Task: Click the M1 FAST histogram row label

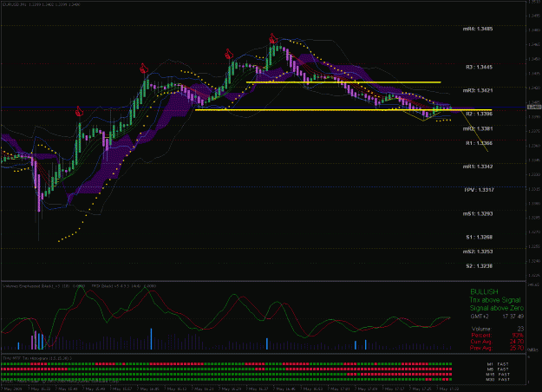Action: click(x=498, y=364)
